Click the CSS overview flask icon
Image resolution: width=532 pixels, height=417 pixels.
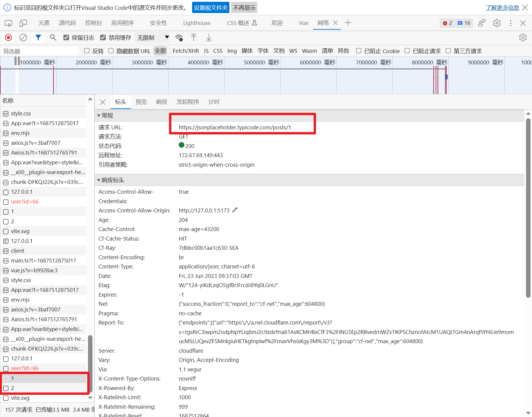254,23
